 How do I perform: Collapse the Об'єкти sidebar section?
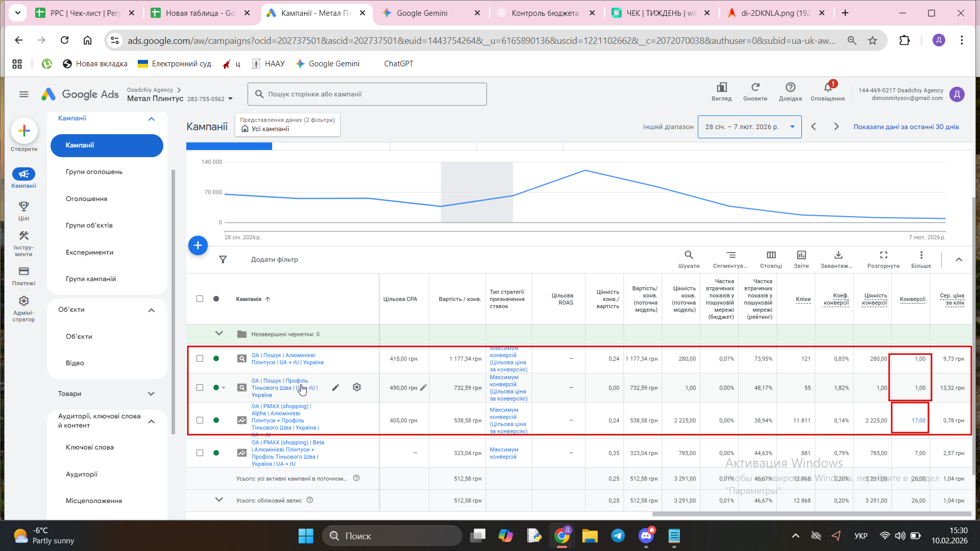coord(151,310)
